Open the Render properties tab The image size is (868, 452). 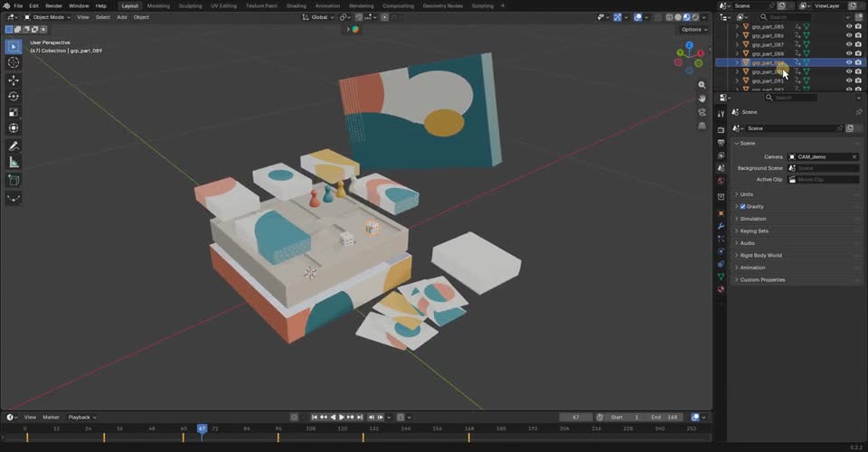(x=721, y=130)
